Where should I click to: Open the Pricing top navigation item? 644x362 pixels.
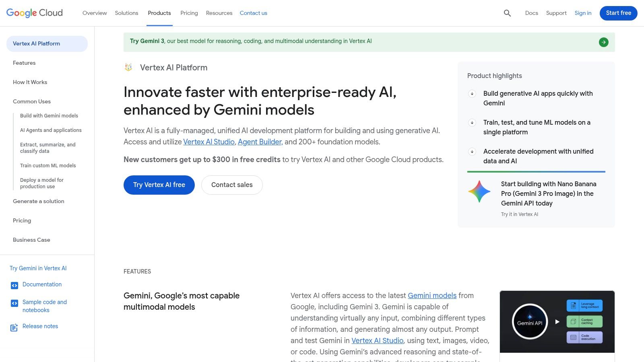coord(189,13)
